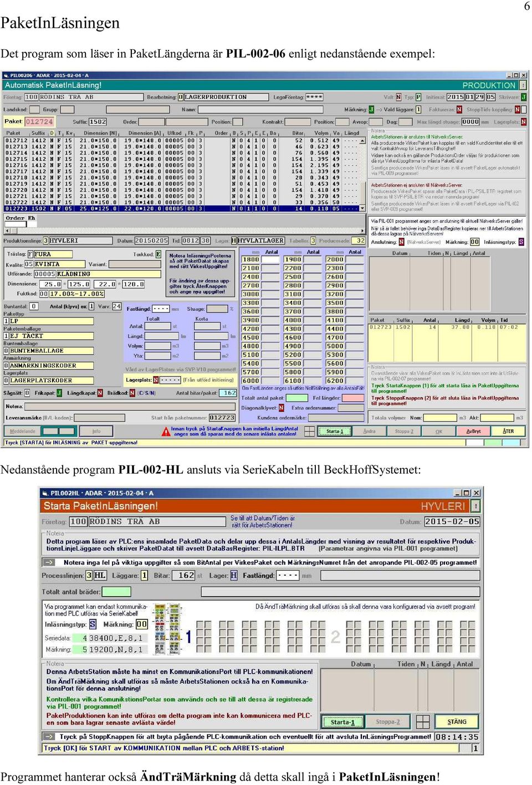Click Stoppa-2 in the PIL002HL window

(x=388, y=722)
